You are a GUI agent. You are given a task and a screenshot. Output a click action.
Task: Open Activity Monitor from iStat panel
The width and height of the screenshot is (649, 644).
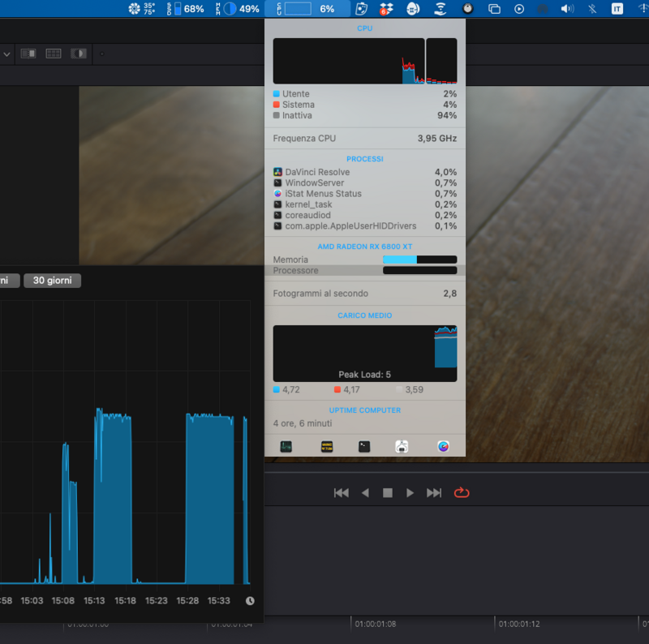coord(286,446)
